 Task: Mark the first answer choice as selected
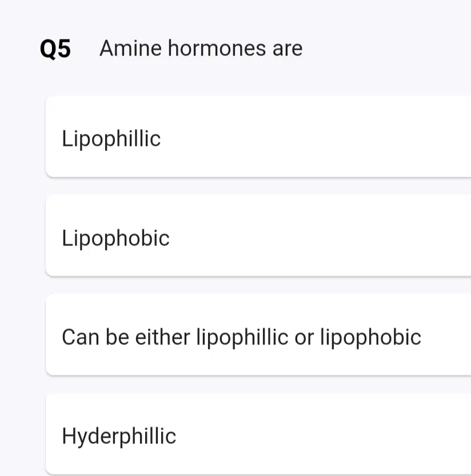(x=258, y=137)
